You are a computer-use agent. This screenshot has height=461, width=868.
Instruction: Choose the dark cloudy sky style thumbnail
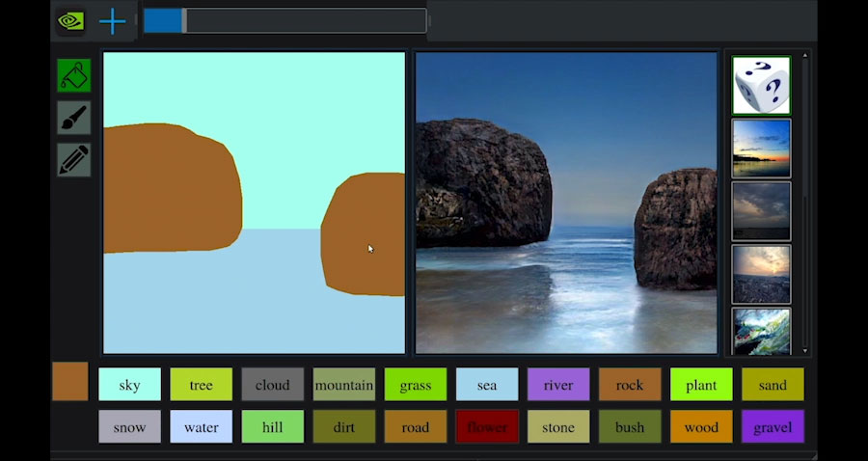pos(761,211)
